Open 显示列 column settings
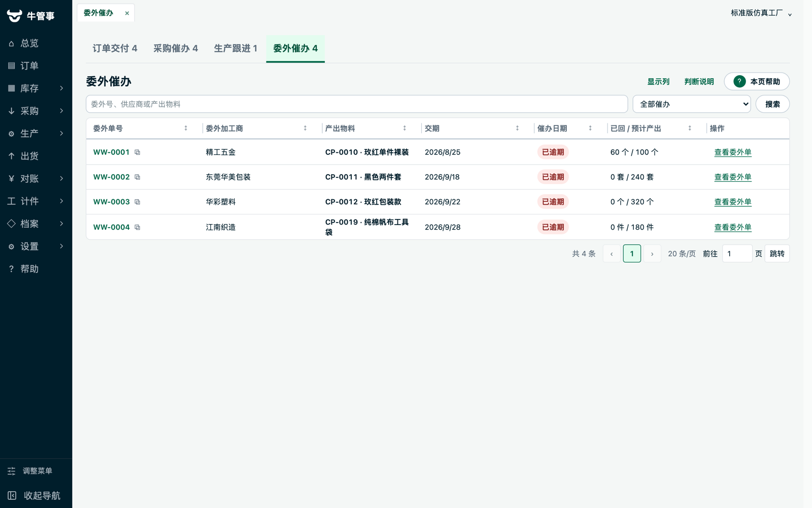This screenshot has height=508, width=812. (x=658, y=82)
